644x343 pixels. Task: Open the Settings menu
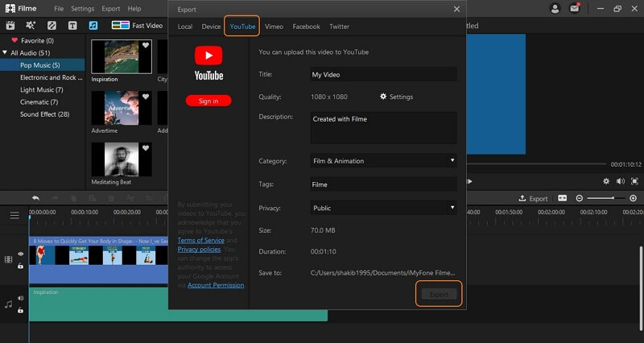click(x=83, y=9)
